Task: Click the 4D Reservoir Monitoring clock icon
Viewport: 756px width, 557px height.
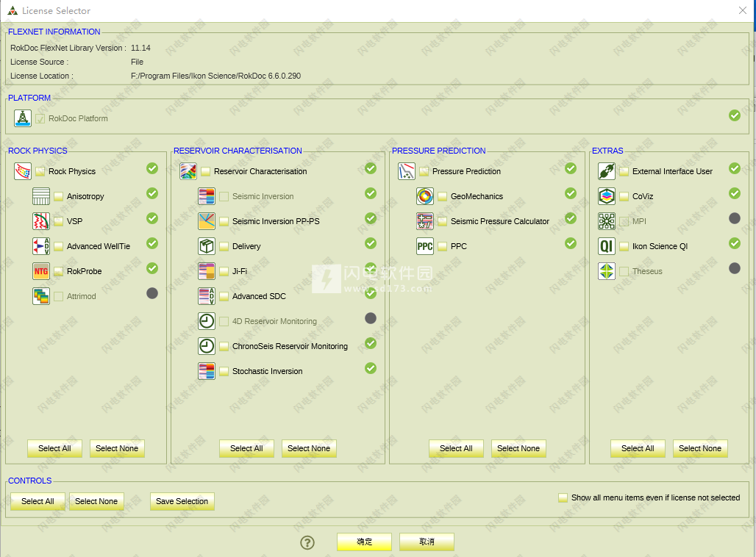Action: click(207, 321)
